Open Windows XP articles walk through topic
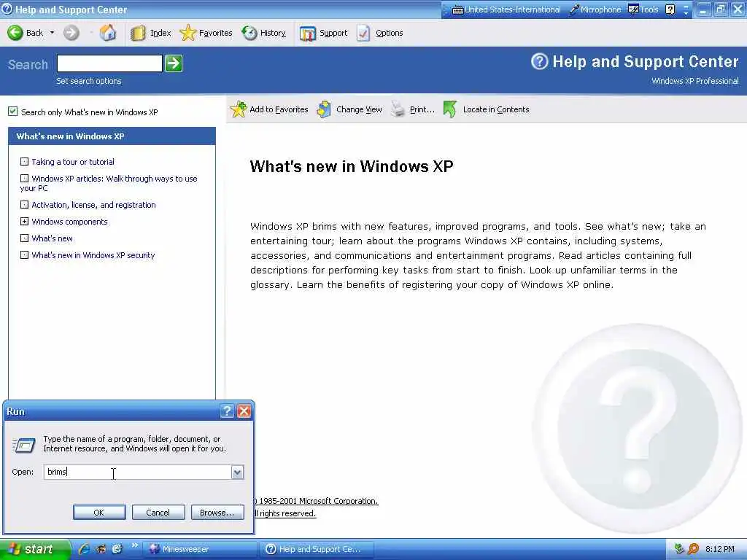The height and width of the screenshot is (560, 747). (109, 183)
